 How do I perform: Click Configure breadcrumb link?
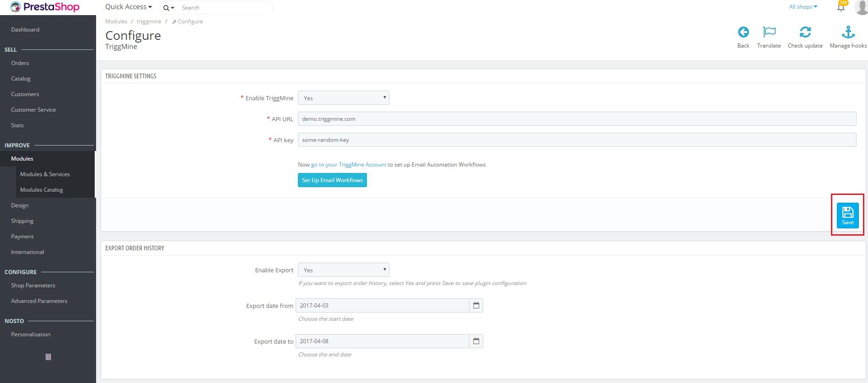[x=188, y=22]
